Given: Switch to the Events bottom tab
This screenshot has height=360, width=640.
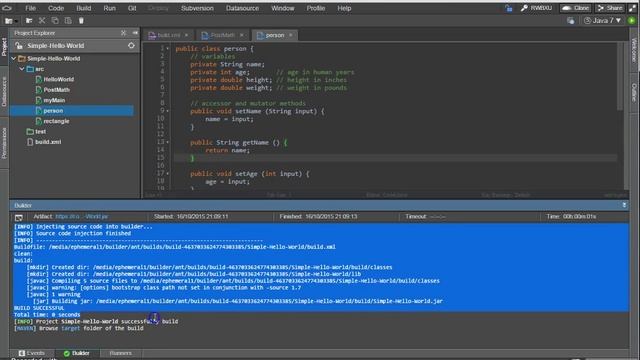Looking at the screenshot, I should click(x=32, y=353).
